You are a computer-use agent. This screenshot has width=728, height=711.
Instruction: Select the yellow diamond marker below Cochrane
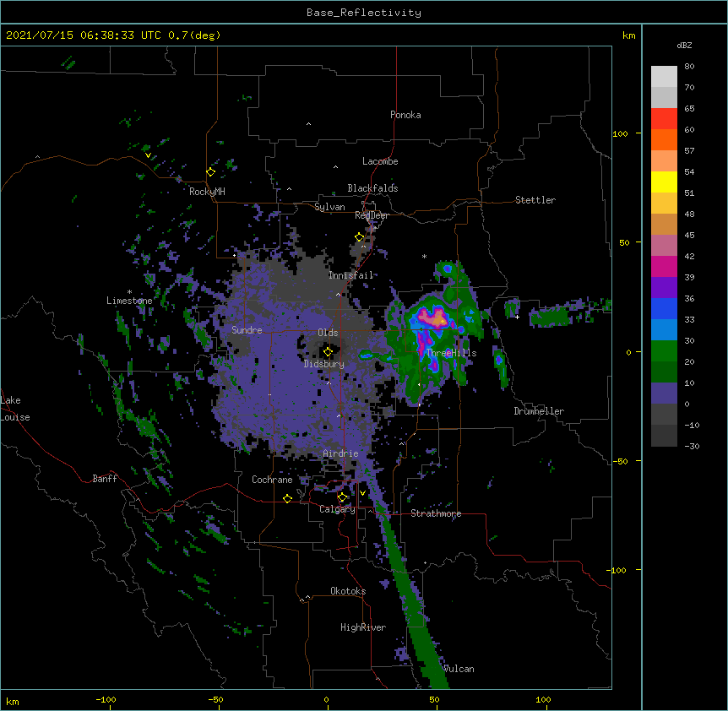(287, 498)
